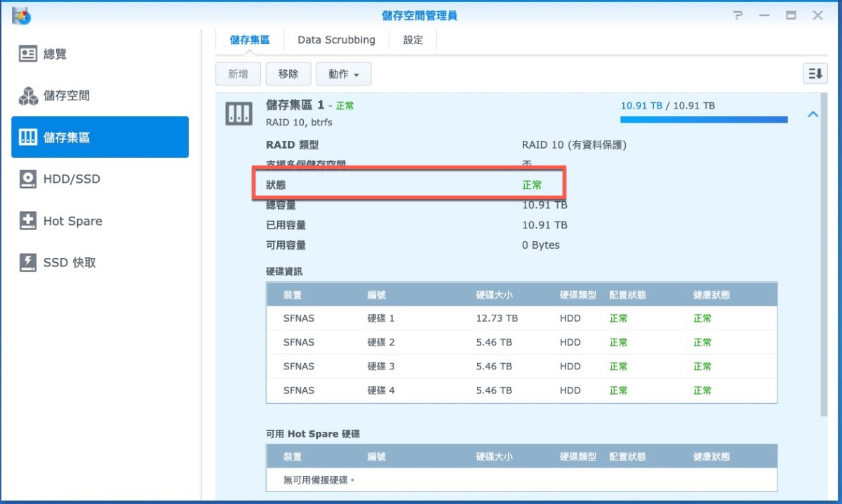Screen dimensions: 842x504
Task: Sort by 硬碟大小 column header
Action: [x=494, y=295]
